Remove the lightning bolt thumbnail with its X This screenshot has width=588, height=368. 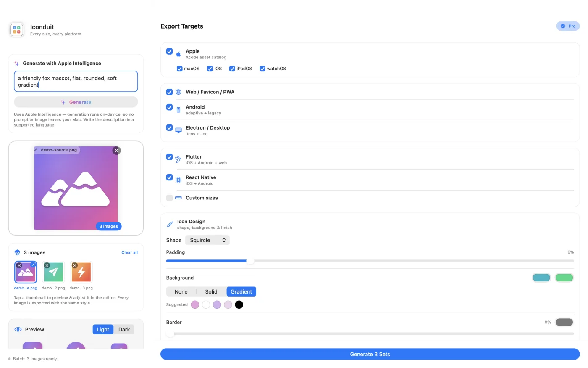(x=75, y=265)
